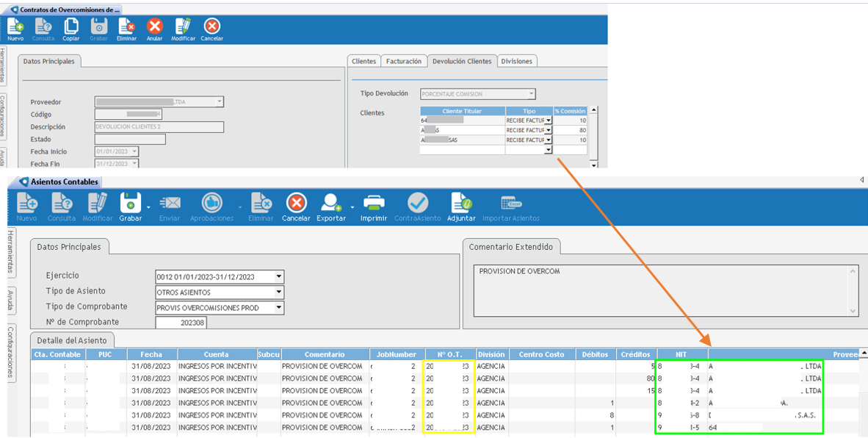This screenshot has height=438, width=868.
Task: Select Datos Principales tab in Contratos window
Action: 48,62
